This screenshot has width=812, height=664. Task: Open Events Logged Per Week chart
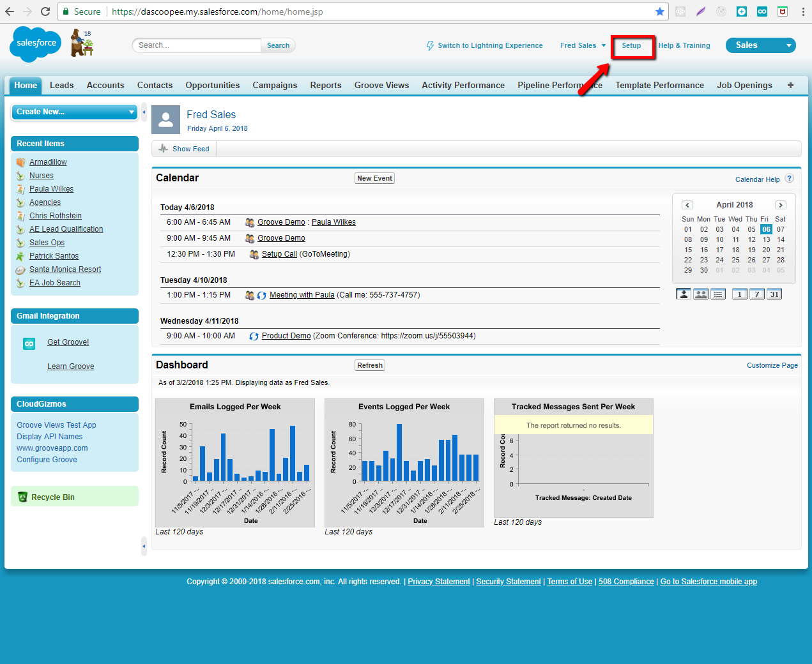pyautogui.click(x=404, y=463)
